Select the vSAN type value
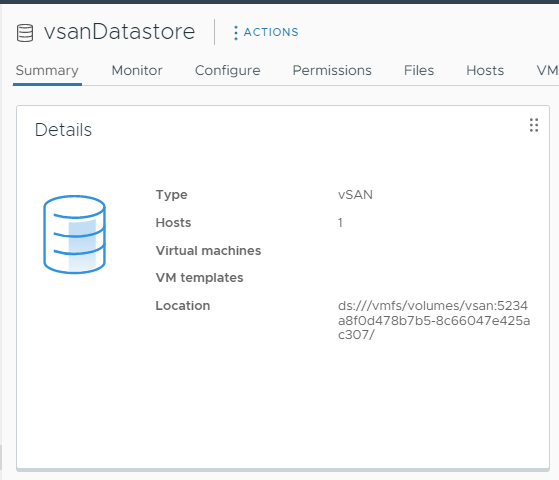The width and height of the screenshot is (559, 480). pos(355,195)
